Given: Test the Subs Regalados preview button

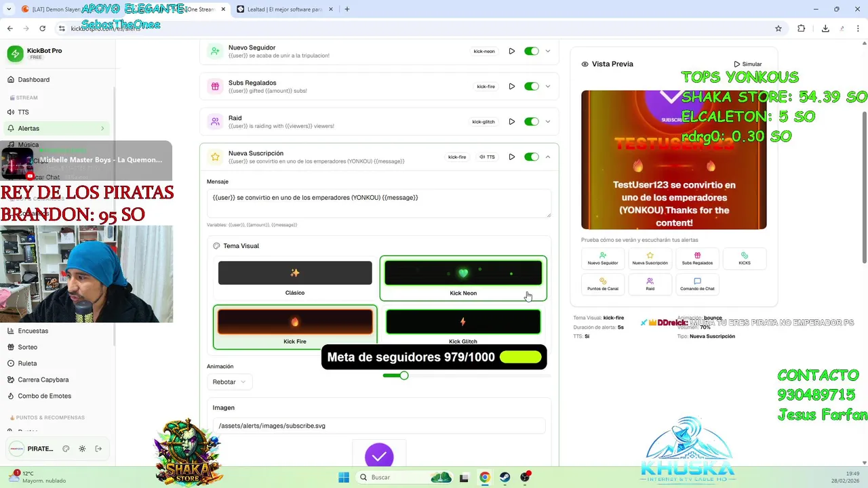Looking at the screenshot, I should click(697, 258).
